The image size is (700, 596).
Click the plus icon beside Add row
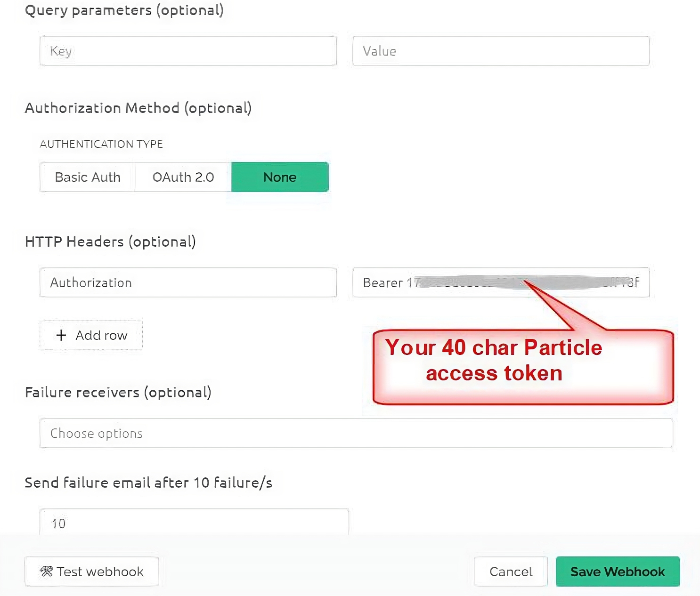pos(61,335)
